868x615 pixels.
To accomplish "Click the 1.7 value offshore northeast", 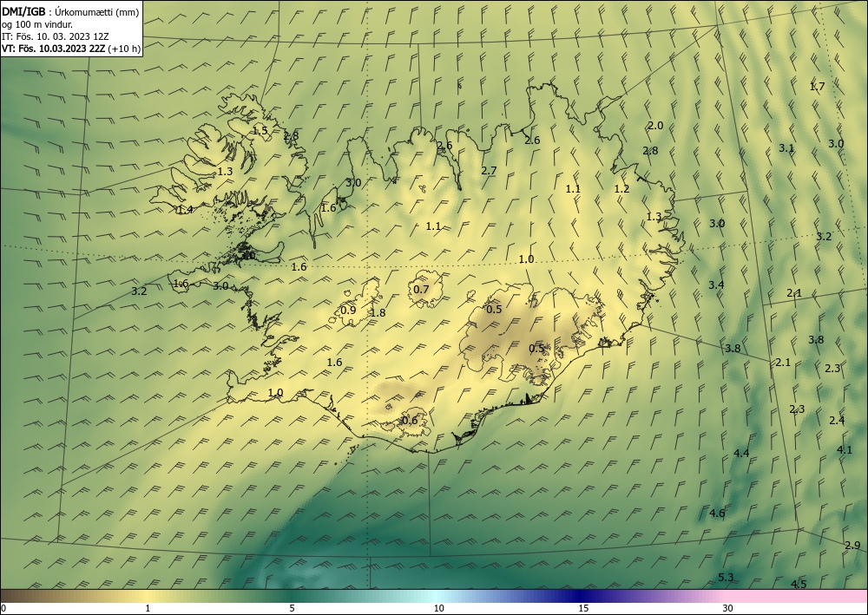I will point(817,86).
